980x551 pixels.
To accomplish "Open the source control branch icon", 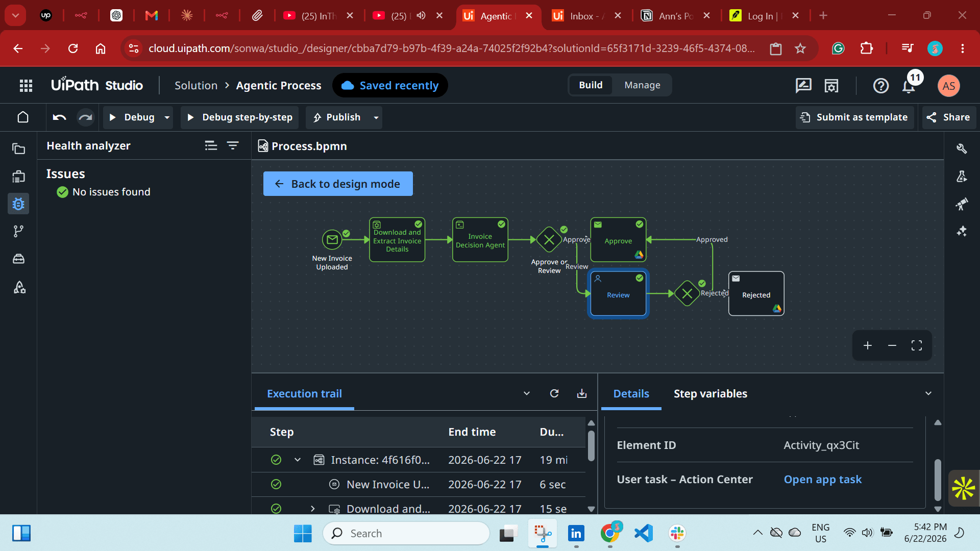I will pyautogui.click(x=18, y=232).
